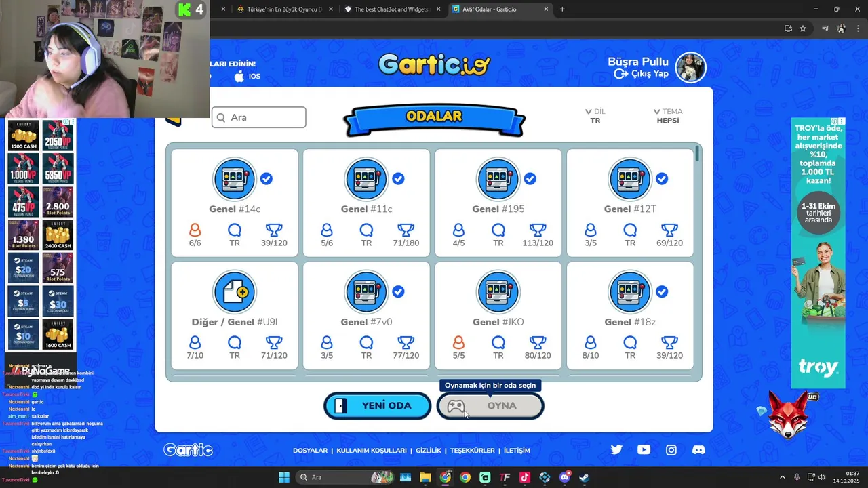Bookmark this page with the star icon
Viewport: 868px width, 488px height.
coord(803,28)
